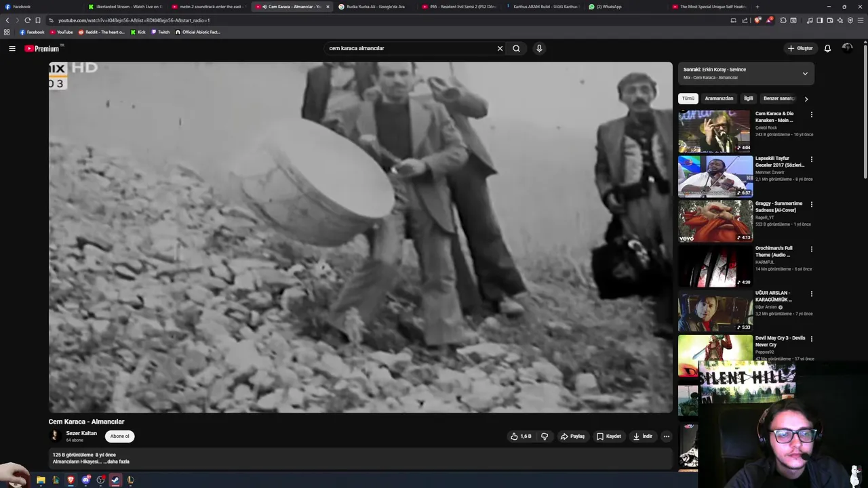868x488 pixels.
Task: Open options for Cem Karaca & Die Kanaken video
Action: [811, 115]
